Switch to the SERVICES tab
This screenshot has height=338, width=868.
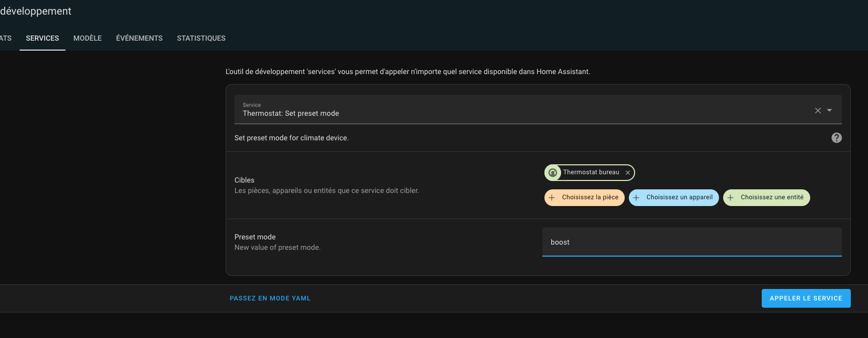[42, 38]
